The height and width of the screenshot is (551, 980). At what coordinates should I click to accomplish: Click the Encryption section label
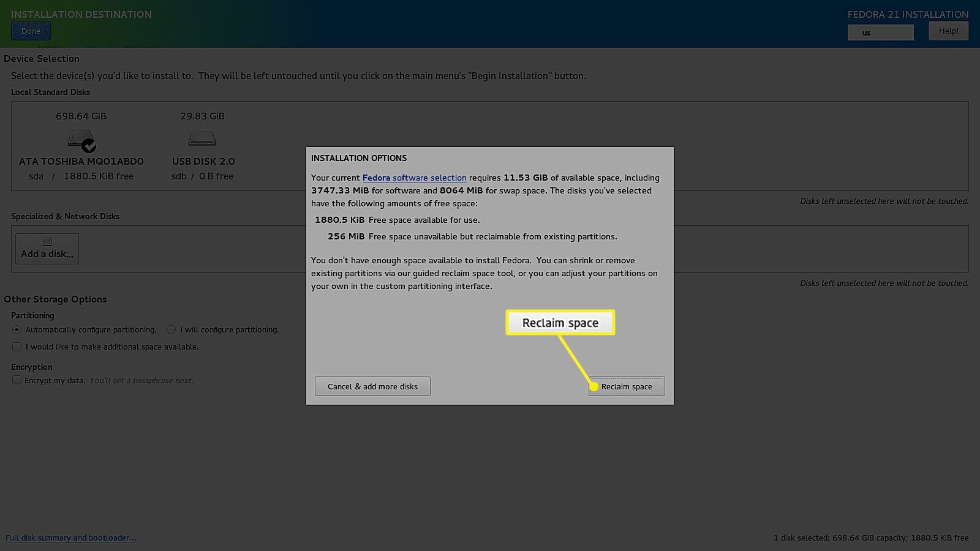32,367
